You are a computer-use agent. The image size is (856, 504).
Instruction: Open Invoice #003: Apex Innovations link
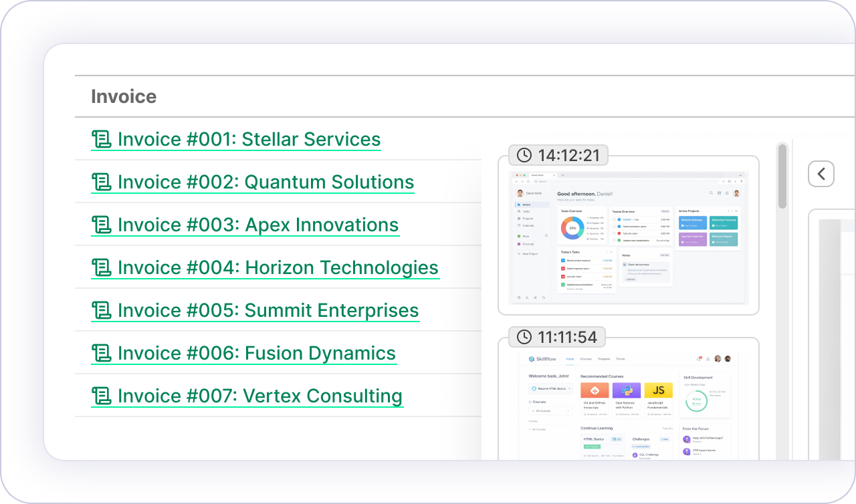tap(258, 225)
